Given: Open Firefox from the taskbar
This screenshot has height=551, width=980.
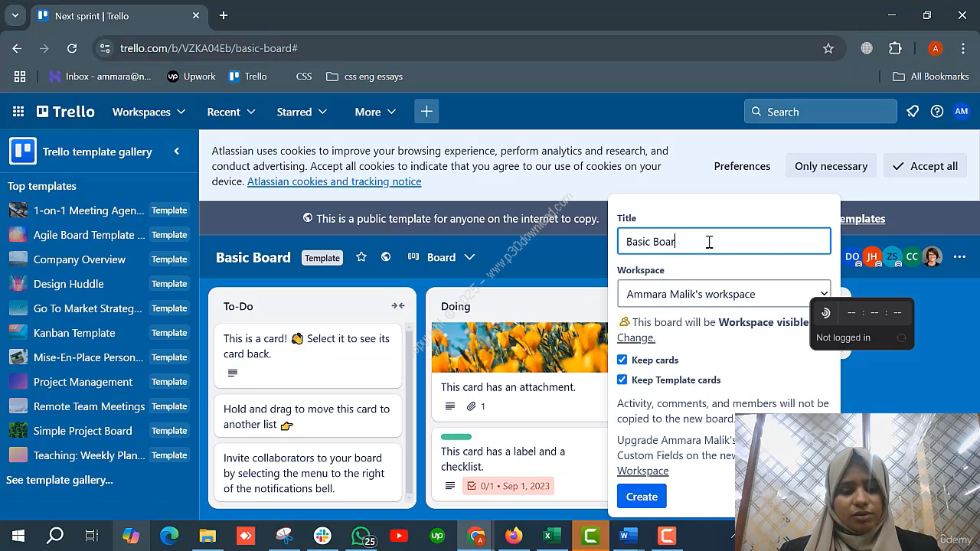Looking at the screenshot, I should click(x=514, y=536).
